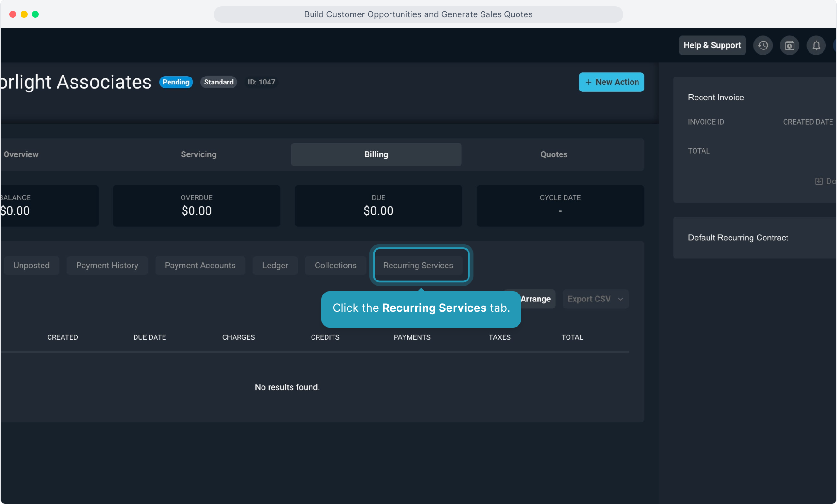Go to the Overview tab
Screen dimensions: 837x504
[21, 154]
